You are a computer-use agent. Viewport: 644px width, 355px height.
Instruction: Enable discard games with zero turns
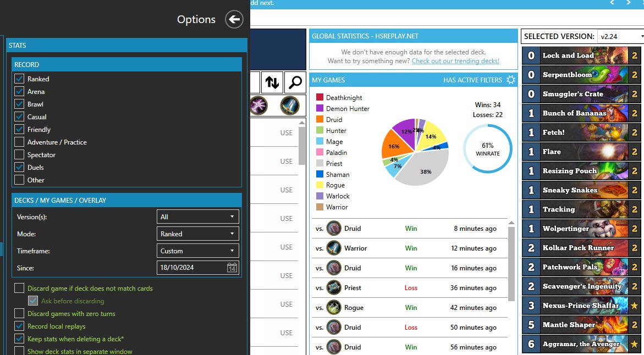pyautogui.click(x=19, y=314)
